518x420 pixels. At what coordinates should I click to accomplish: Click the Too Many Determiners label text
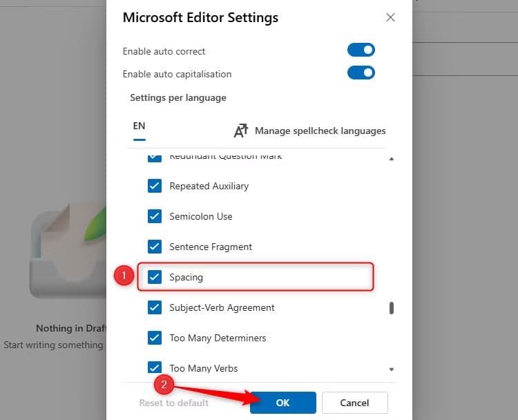218,338
